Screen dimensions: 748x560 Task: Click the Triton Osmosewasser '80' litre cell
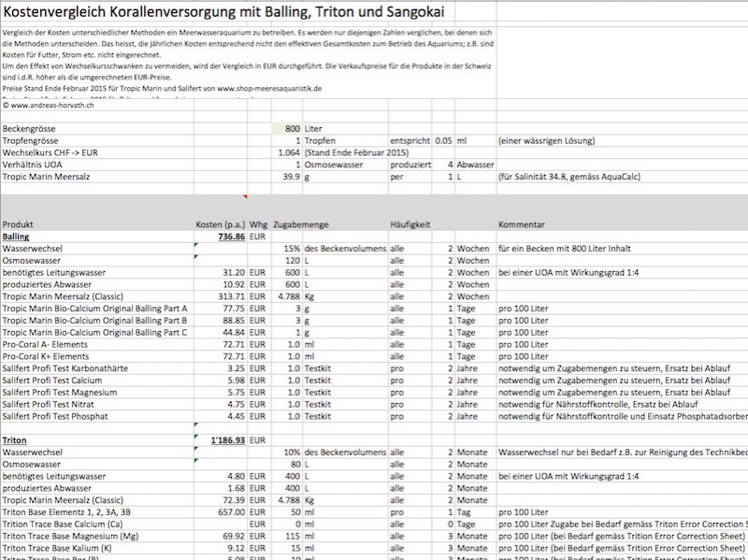295,464
